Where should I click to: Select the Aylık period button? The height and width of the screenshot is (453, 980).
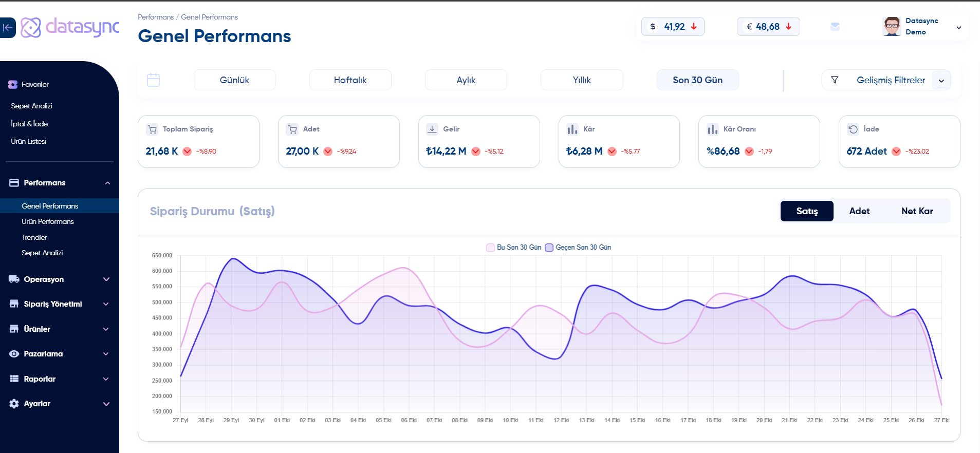(466, 80)
